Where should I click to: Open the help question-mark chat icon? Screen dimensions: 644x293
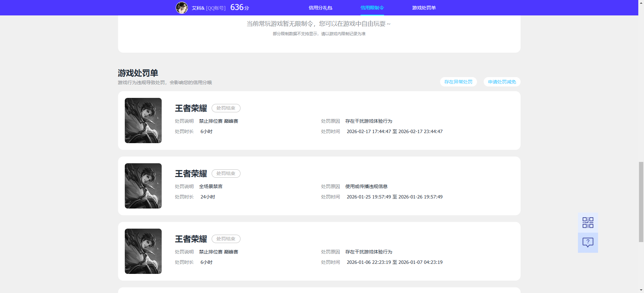pyautogui.click(x=588, y=242)
